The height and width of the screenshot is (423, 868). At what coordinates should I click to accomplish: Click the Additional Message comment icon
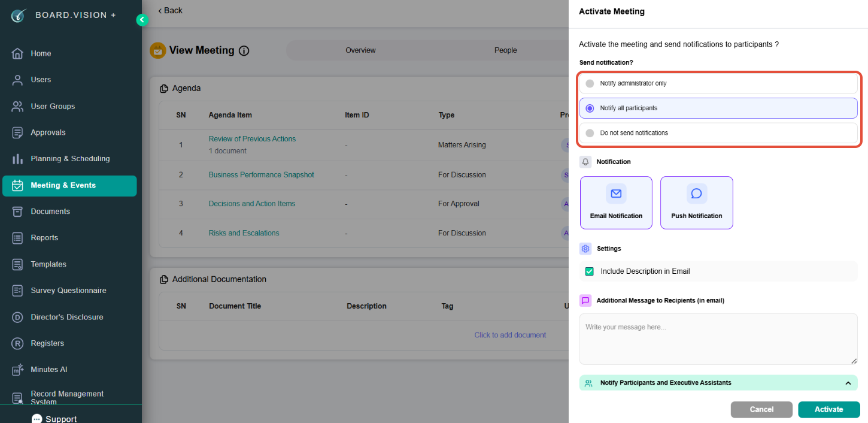585,301
